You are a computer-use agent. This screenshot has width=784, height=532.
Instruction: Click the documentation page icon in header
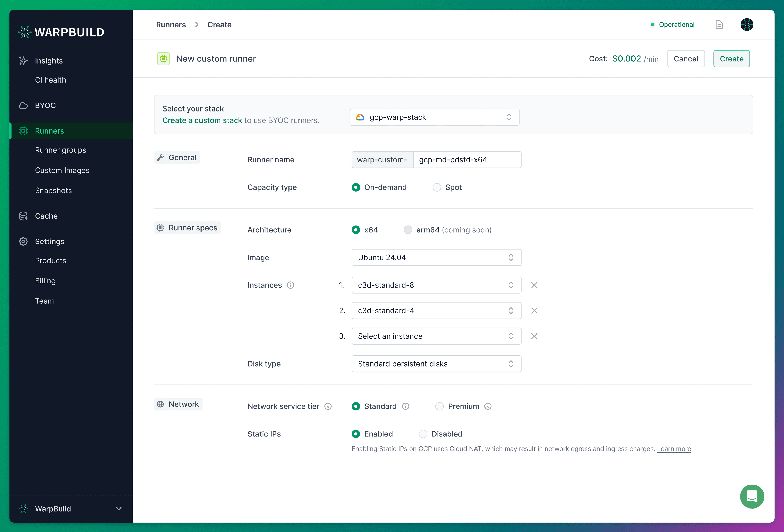[719, 25]
